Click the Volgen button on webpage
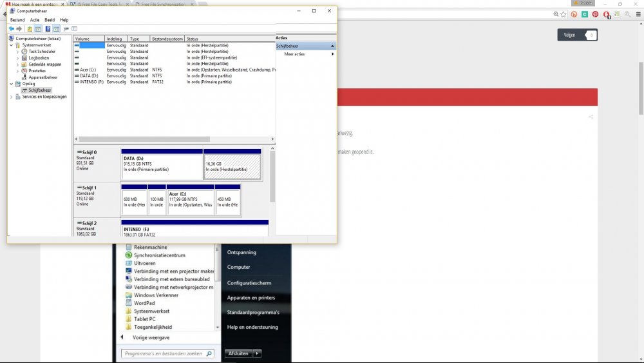Viewport: 644px width, 363px height. tap(569, 35)
